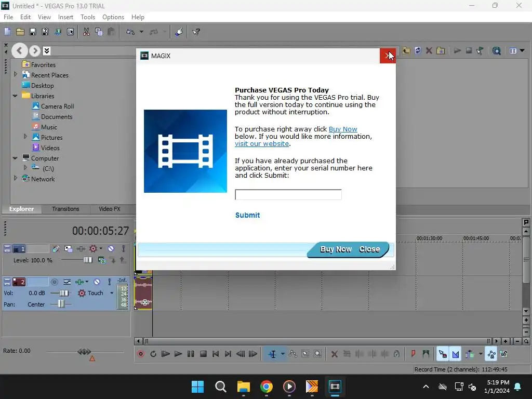Click the Buy Now button in dialog
Image resolution: width=532 pixels, height=399 pixels.
336,249
